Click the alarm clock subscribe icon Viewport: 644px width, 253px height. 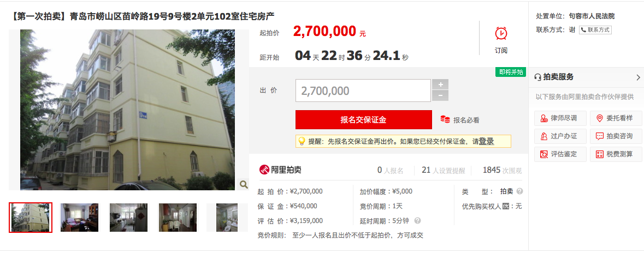501,34
